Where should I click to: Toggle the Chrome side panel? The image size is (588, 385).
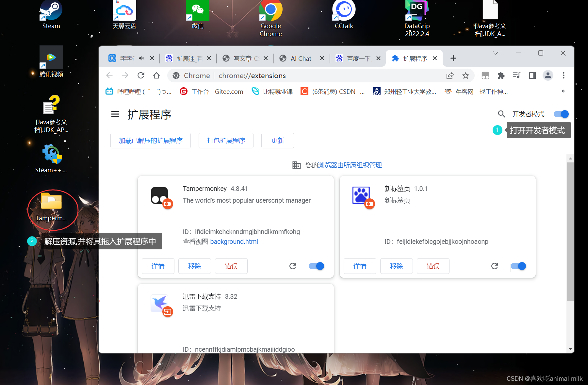[532, 75]
